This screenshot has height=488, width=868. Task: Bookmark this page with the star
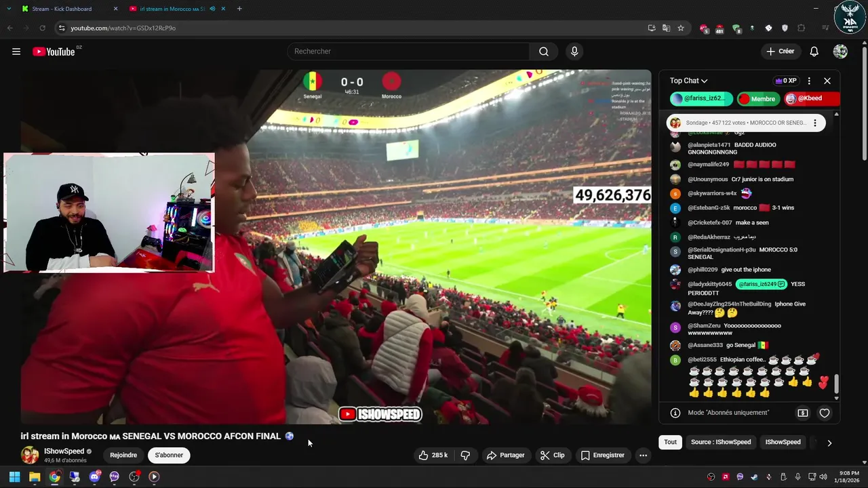point(681,28)
